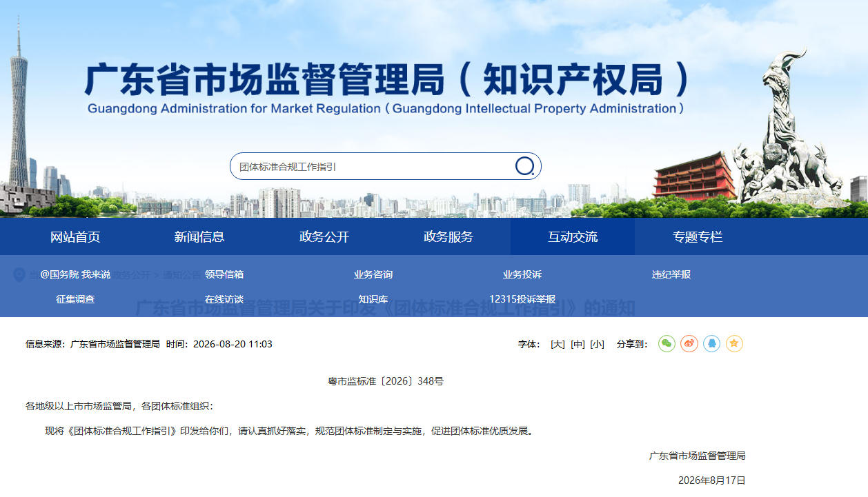Click the 广东省市场监督管理局 site title banner
Viewport: 868px width, 497px height.
pyautogui.click(x=386, y=80)
